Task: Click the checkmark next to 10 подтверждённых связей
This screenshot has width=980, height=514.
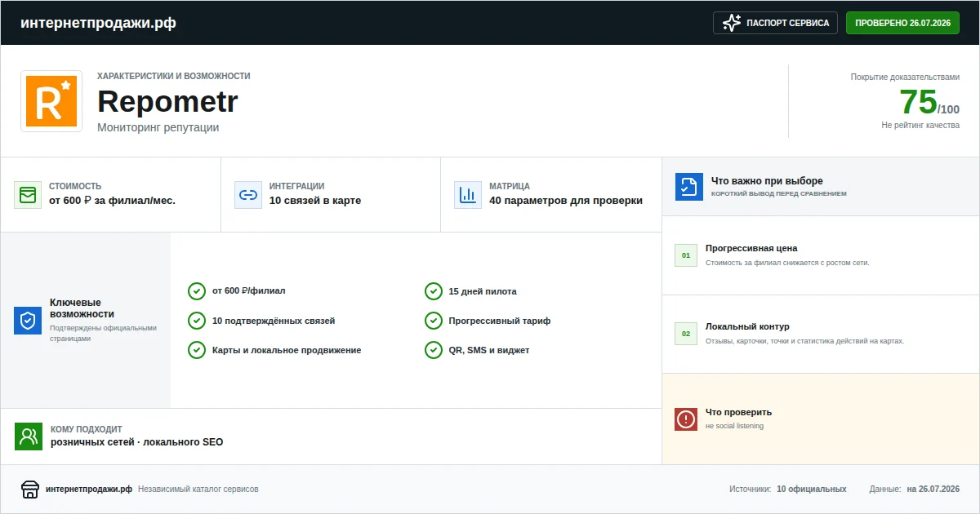Action: (x=197, y=321)
